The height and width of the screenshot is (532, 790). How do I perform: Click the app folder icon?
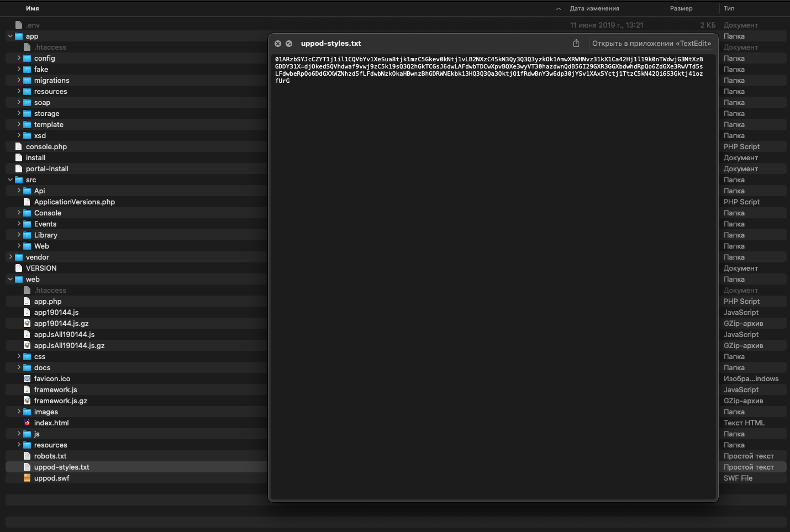coord(19,36)
